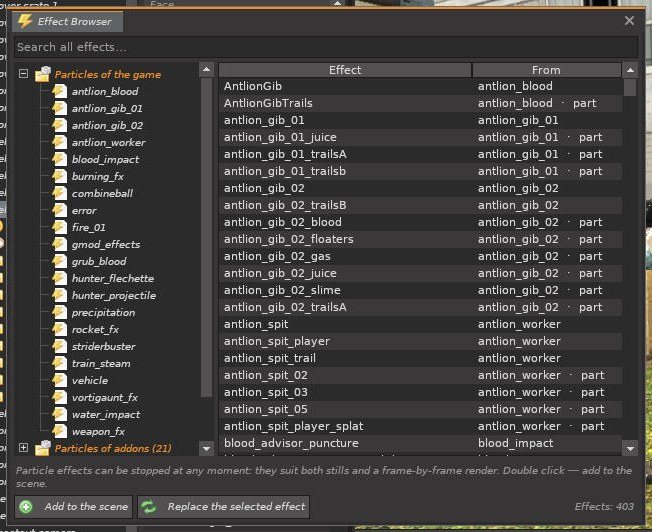The image size is (652, 532).
Task: Click the hunter_flechette file icon
Action: [59, 278]
